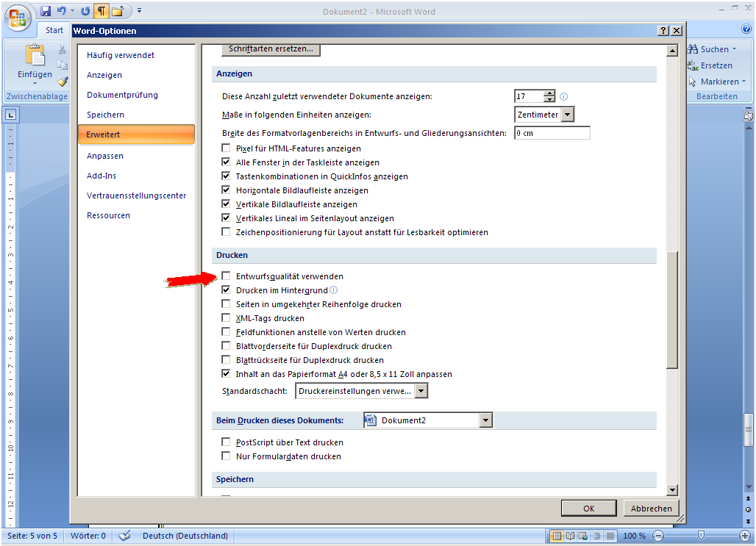This screenshot has height=546, width=756.
Task: Click the options pane scroll-down arrow
Action: point(672,490)
